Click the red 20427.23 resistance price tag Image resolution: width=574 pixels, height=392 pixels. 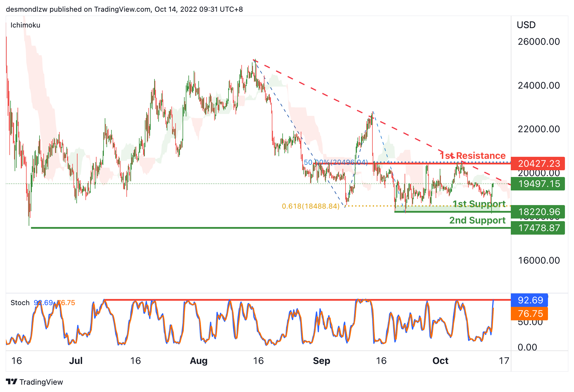click(x=538, y=164)
